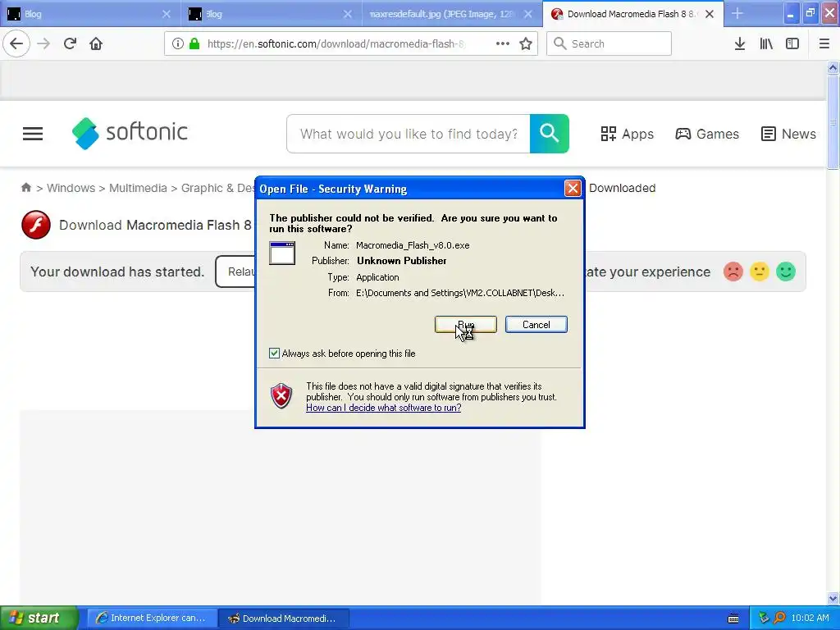
Task: Open the Games section on Softonic
Action: (x=707, y=134)
